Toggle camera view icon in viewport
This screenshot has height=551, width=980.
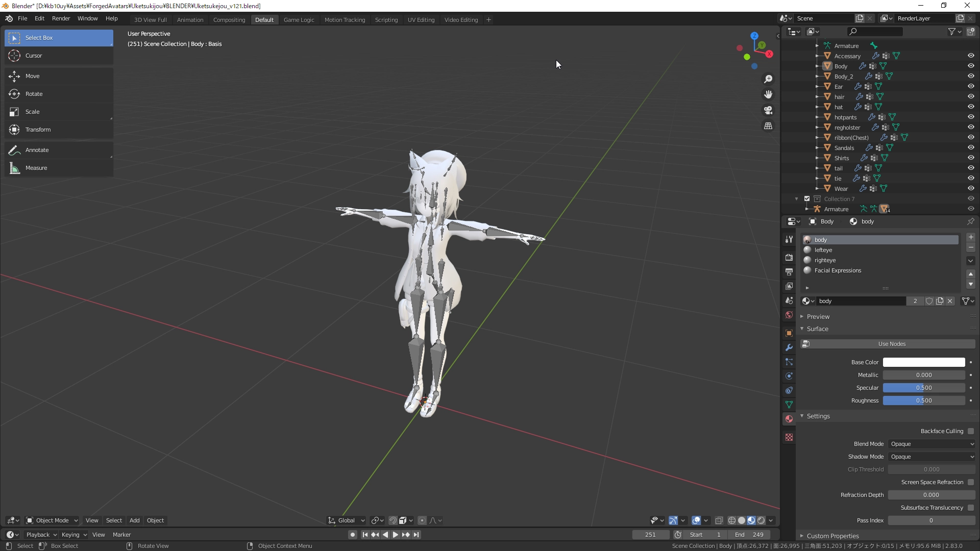coord(768,110)
